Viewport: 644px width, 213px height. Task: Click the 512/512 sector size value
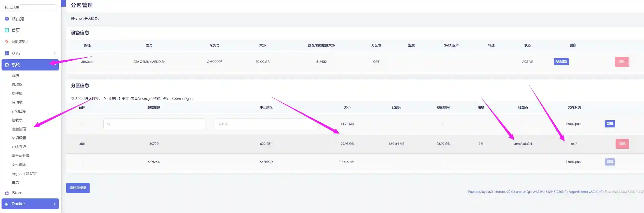(x=321, y=62)
